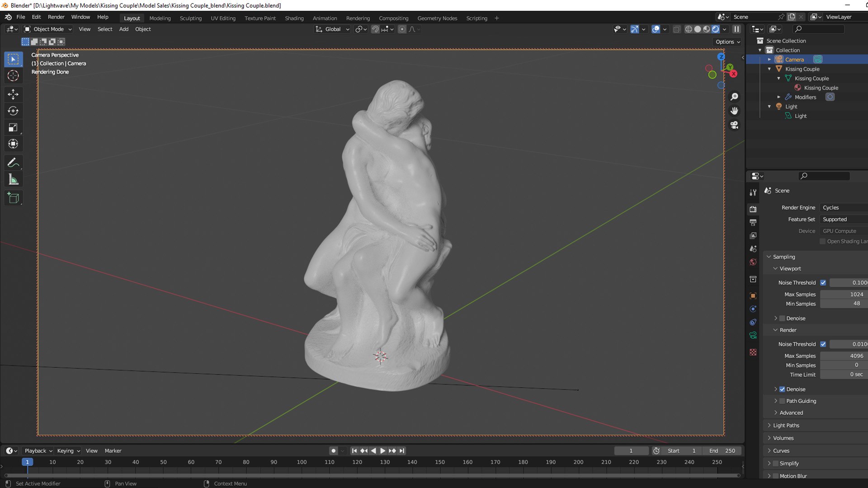Click the pan hand viewport icon
Viewport: 868px width, 488px height.
pos(734,111)
